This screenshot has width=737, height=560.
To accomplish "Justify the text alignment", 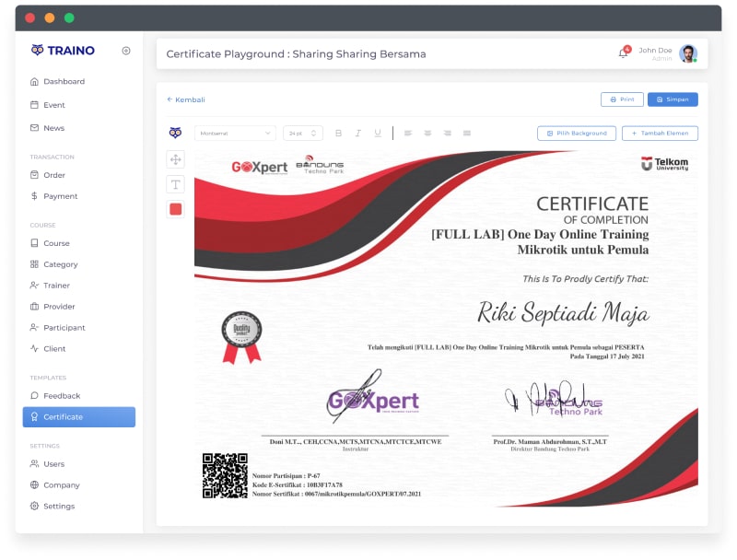I will tap(466, 134).
